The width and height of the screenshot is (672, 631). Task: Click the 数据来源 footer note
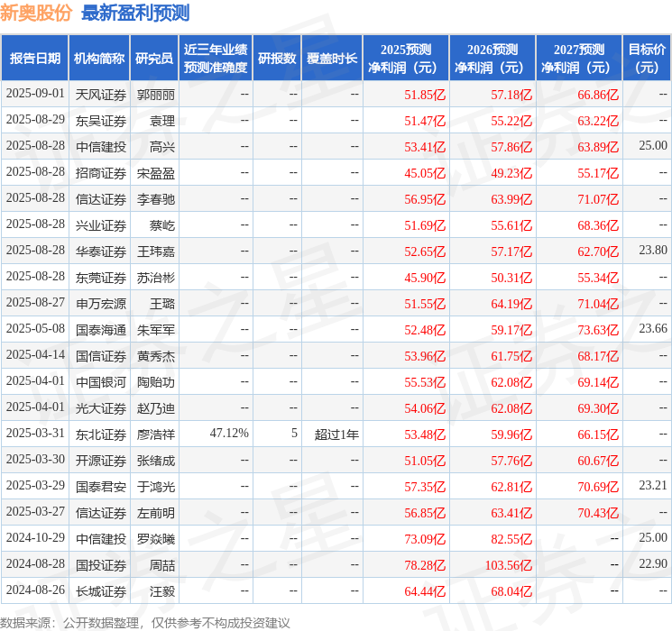[x=145, y=622]
